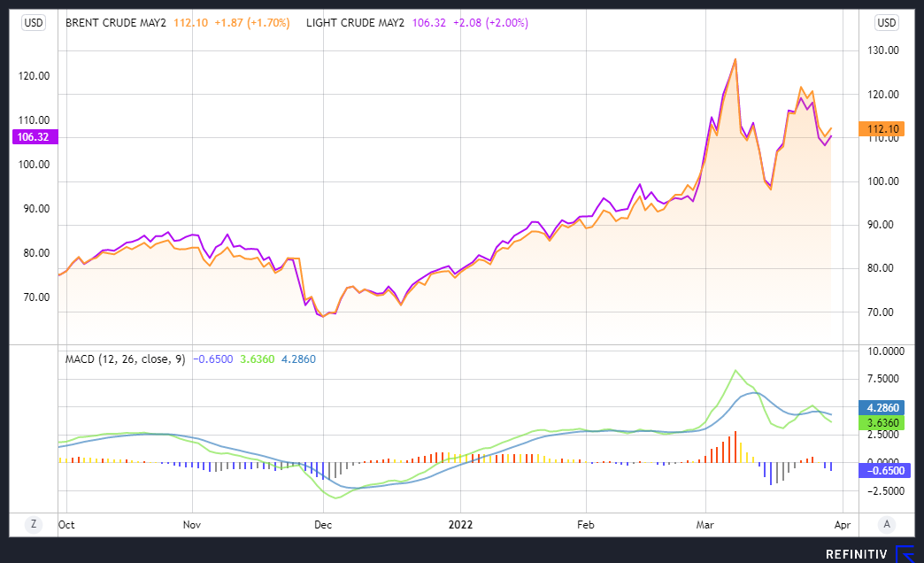Click the Refinitiv logo link
Image resolution: width=924 pixels, height=563 pixels.
pyautogui.click(x=869, y=554)
